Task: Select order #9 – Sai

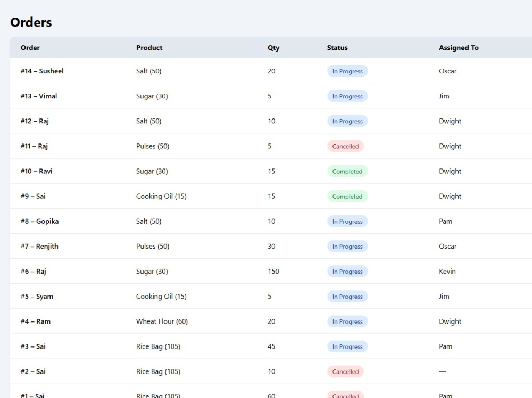Action: (x=33, y=196)
